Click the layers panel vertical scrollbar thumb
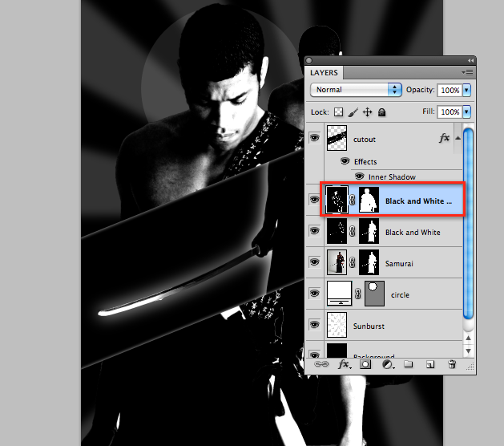 pyautogui.click(x=468, y=224)
